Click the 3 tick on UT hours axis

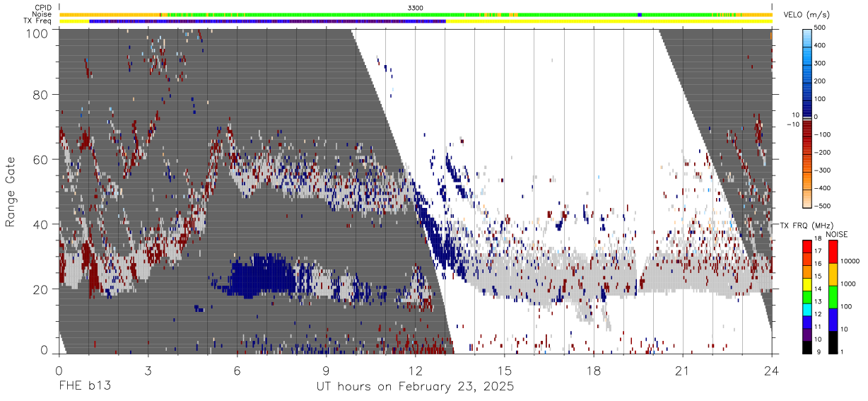tap(148, 370)
